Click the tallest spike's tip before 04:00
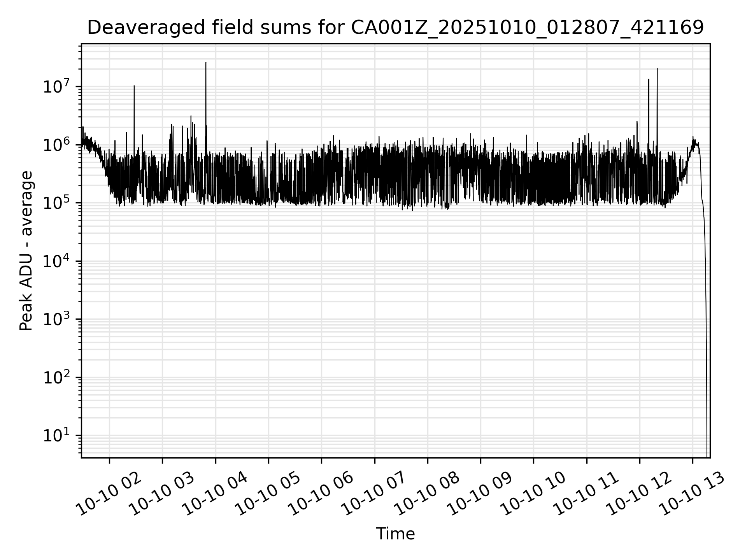747x560 pixels. [x=206, y=63]
